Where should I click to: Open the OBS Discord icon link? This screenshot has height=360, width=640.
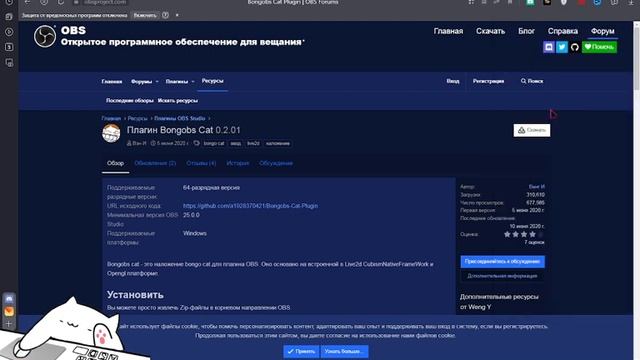pos(549,47)
